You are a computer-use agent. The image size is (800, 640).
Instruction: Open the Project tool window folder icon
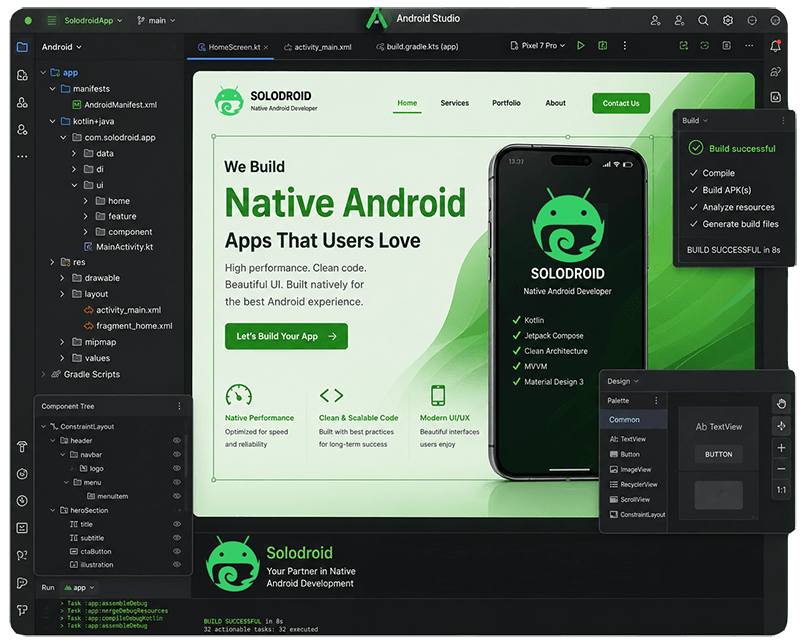pos(22,47)
